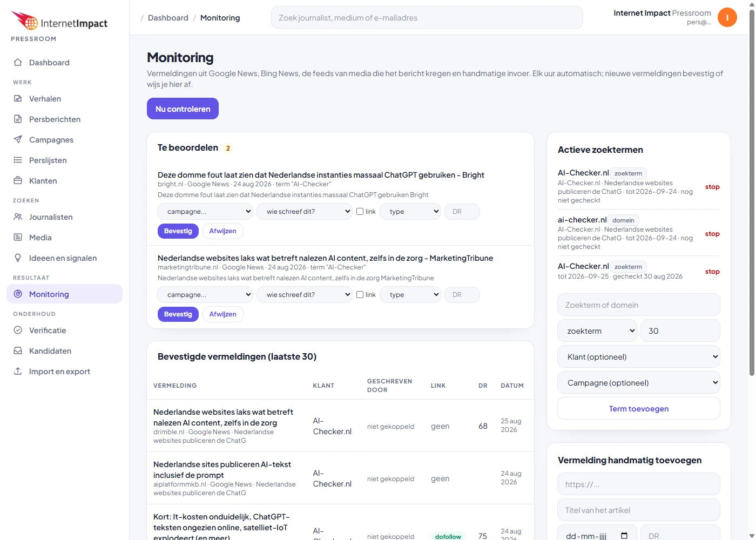The width and height of the screenshot is (756, 540).
Task: Click the days field showing 30
Action: [680, 330]
